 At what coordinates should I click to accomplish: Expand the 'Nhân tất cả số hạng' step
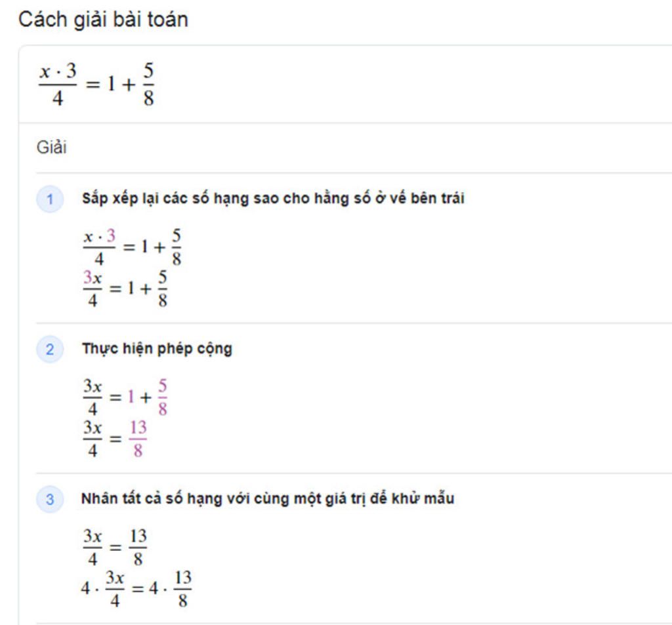(x=267, y=498)
